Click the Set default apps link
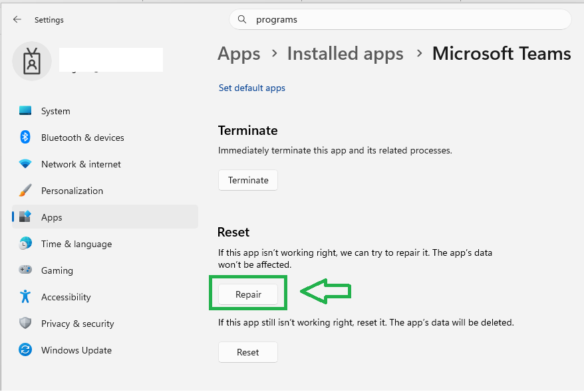 pyautogui.click(x=252, y=88)
